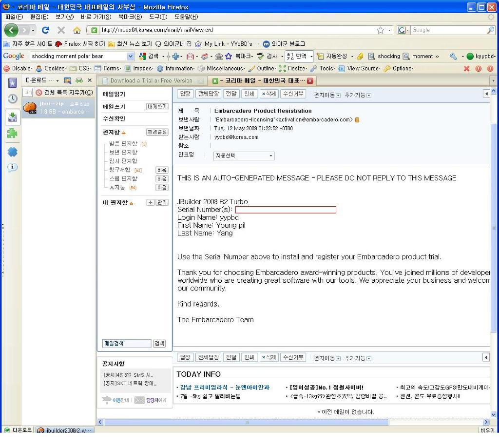Click the top 인쇄 print button
Viewport: 499px width, 448px height.
(249, 94)
